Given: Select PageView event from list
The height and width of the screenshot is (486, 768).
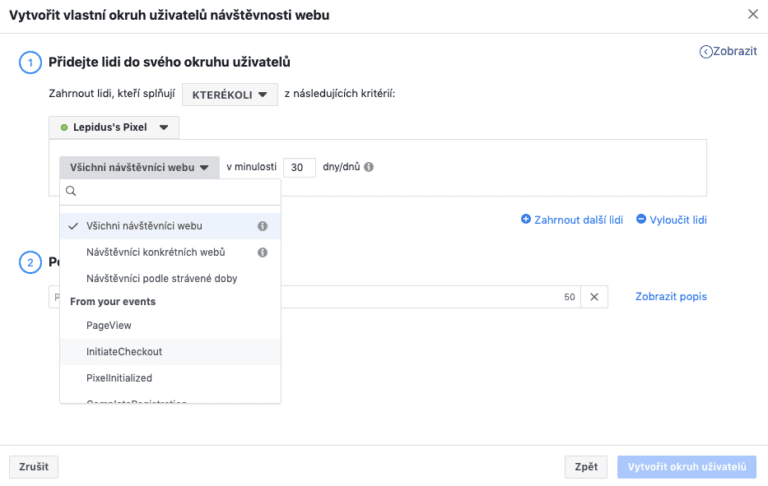Looking at the screenshot, I should pos(109,325).
